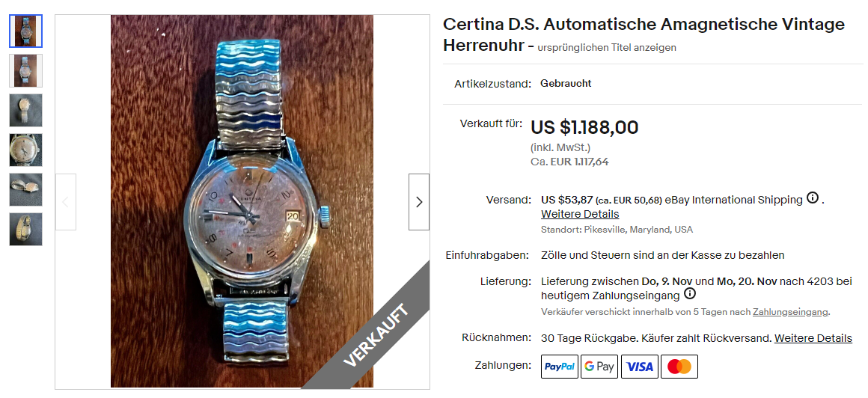
Task: Click the next image arrow
Action: (x=418, y=202)
